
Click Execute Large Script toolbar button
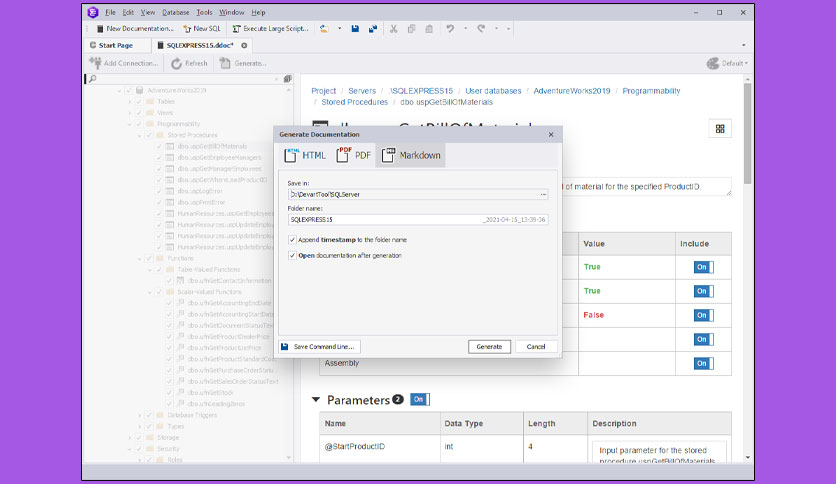271,29
